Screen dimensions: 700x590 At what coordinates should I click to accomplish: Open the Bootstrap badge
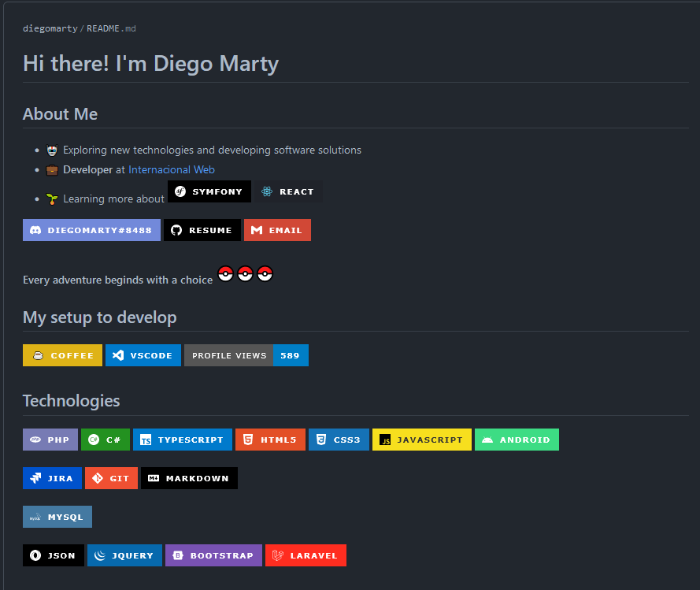point(213,555)
